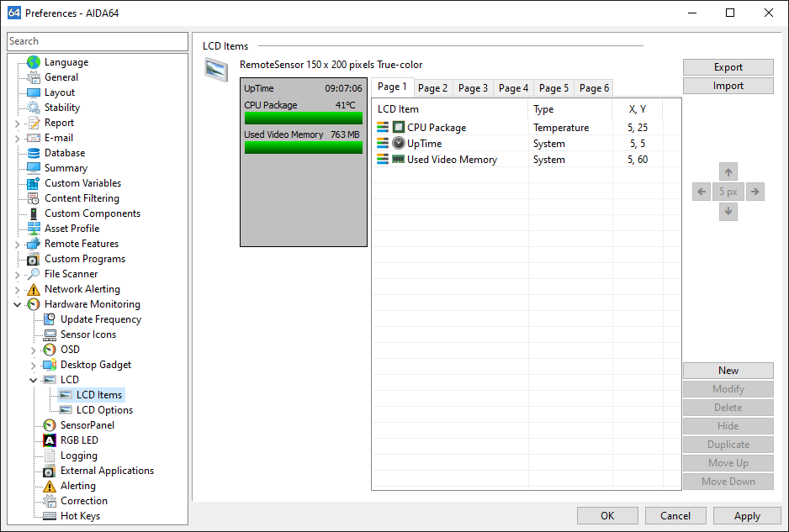
Task: Click the RGB LED icon
Action: (x=50, y=440)
